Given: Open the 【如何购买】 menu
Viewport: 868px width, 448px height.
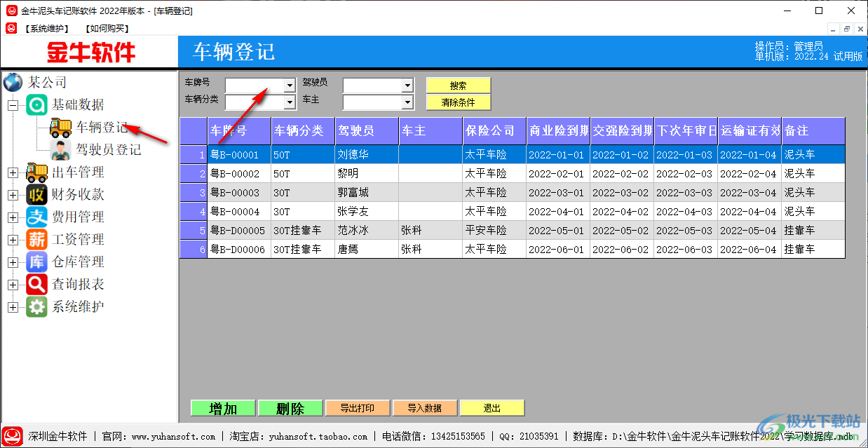Looking at the screenshot, I should pos(107,29).
